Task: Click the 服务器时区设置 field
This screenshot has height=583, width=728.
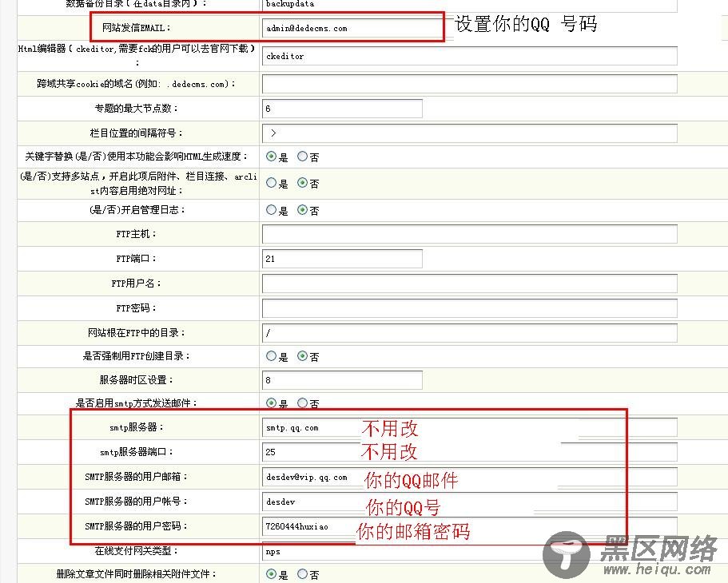Action: pos(342,380)
